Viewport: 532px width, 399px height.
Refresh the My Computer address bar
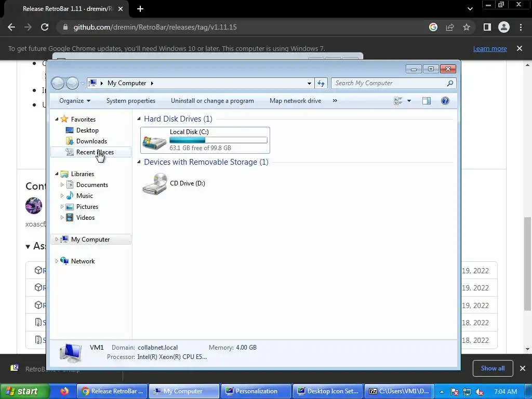pyautogui.click(x=321, y=83)
